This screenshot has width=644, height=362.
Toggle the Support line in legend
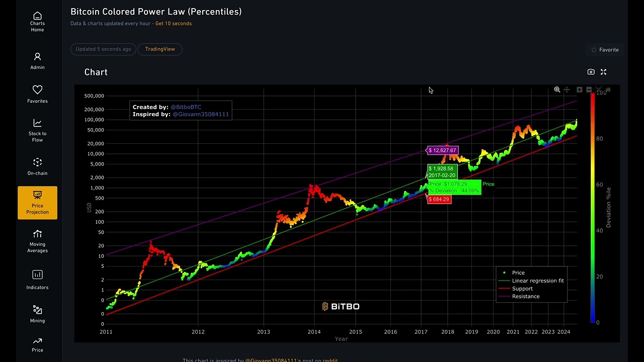pos(516,289)
